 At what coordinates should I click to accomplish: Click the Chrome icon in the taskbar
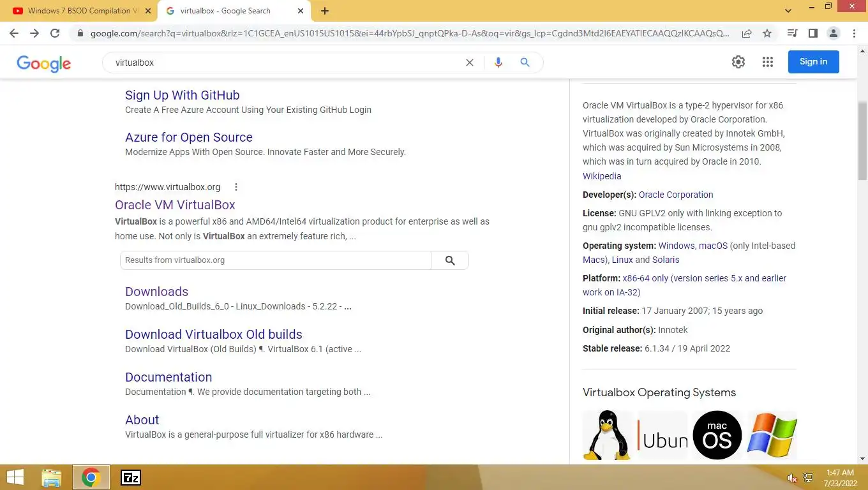[91, 477]
